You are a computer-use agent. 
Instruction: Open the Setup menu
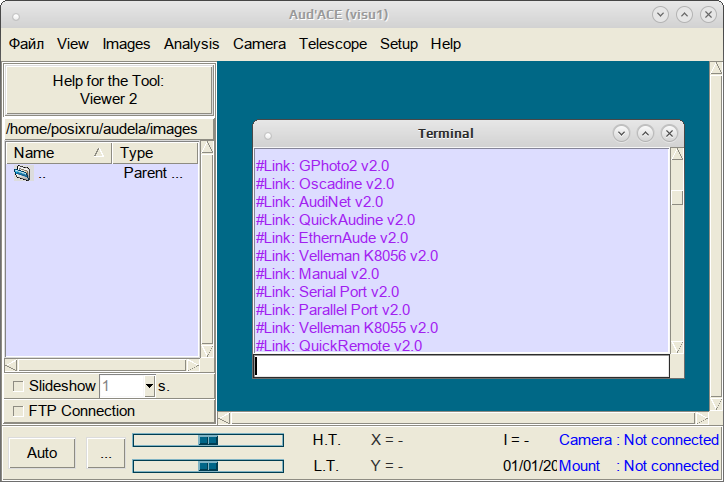click(399, 44)
